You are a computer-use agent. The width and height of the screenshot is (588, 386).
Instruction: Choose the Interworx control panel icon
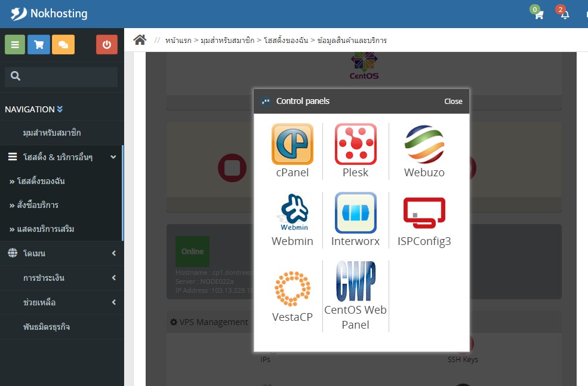(356, 213)
